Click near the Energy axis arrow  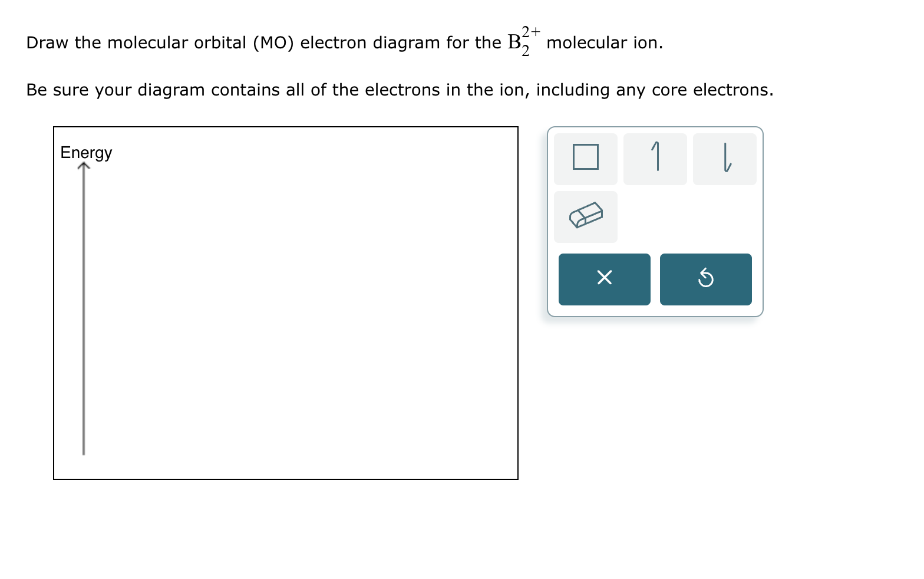(84, 295)
